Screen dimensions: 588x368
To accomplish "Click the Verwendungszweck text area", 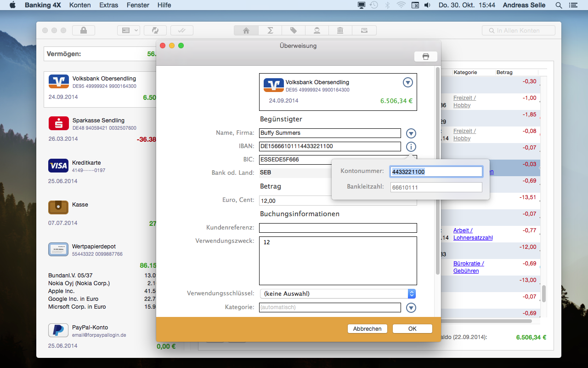I will tap(338, 261).
